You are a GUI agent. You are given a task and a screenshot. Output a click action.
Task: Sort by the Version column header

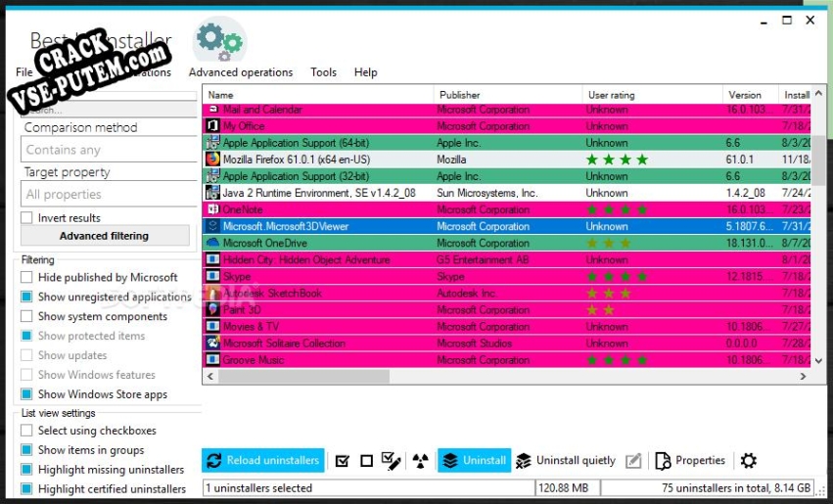click(x=751, y=95)
